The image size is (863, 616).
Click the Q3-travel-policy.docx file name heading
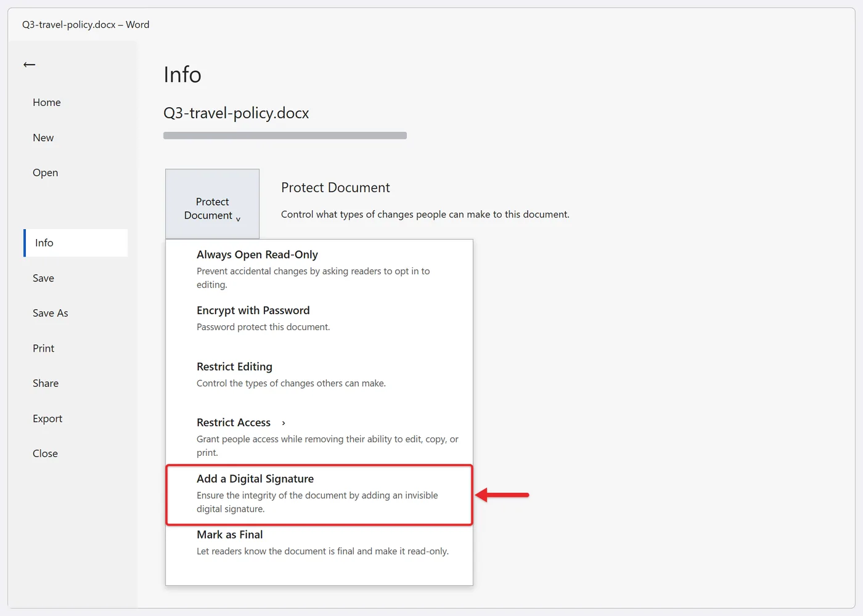pyautogui.click(x=236, y=113)
